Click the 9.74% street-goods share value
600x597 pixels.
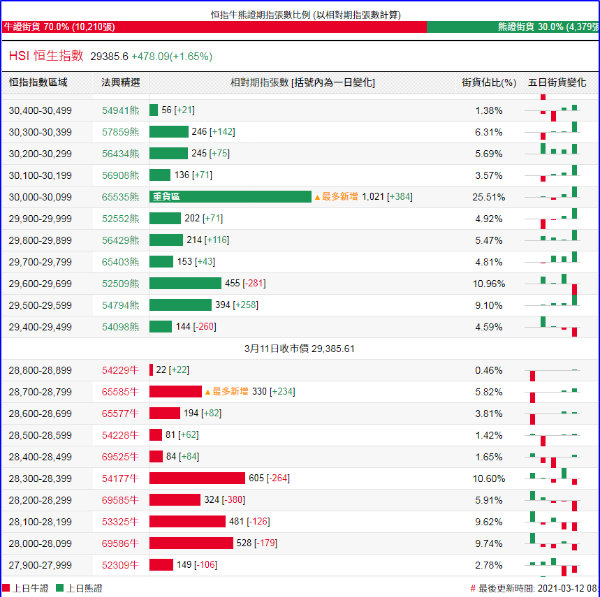tap(489, 543)
